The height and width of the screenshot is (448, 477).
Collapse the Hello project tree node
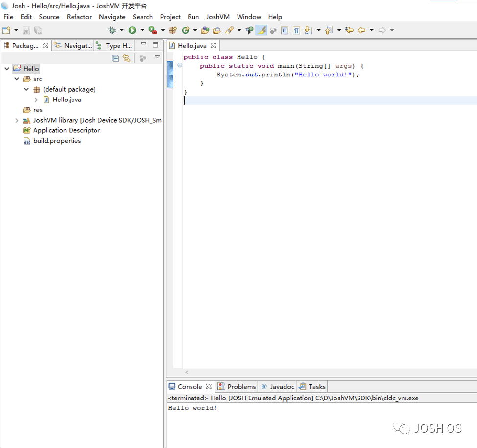tap(7, 69)
